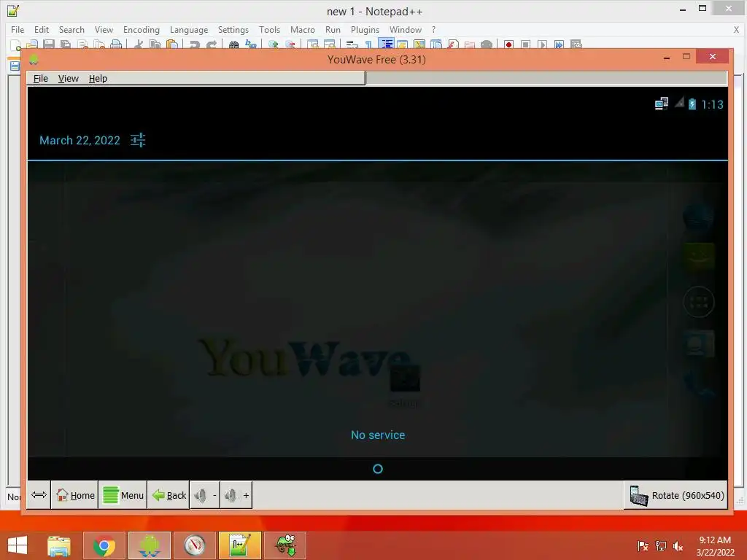The image size is (747, 560).
Task: Click the network icon in system tray
Action: coord(661,545)
